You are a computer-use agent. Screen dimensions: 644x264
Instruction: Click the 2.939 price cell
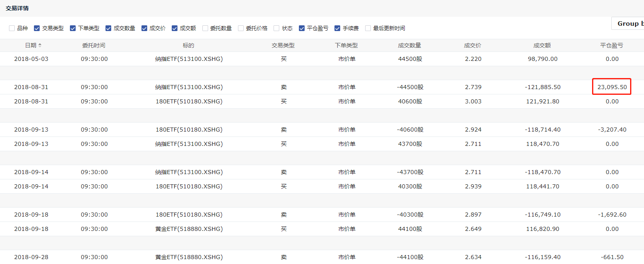pyautogui.click(x=473, y=186)
